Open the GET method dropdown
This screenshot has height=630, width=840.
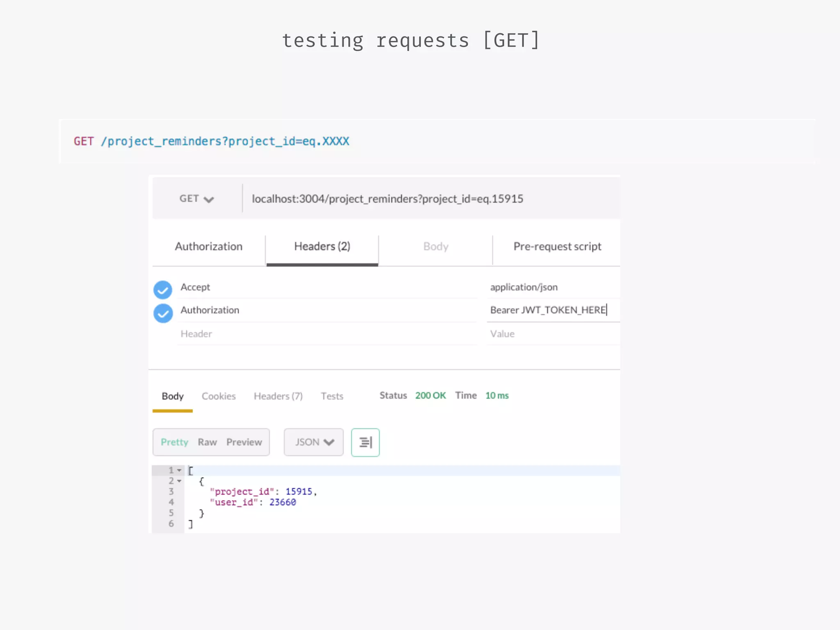tap(196, 199)
